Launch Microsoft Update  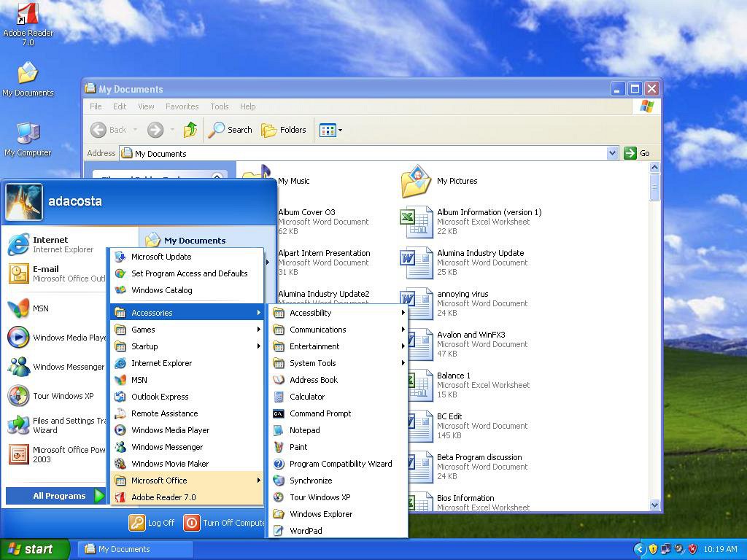187,257
